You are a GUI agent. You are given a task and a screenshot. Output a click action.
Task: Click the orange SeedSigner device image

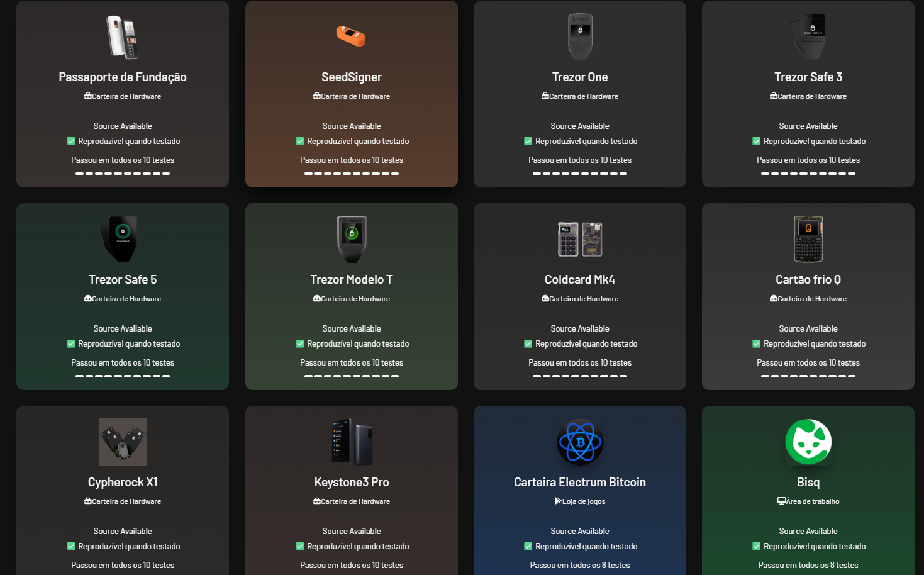pos(351,36)
